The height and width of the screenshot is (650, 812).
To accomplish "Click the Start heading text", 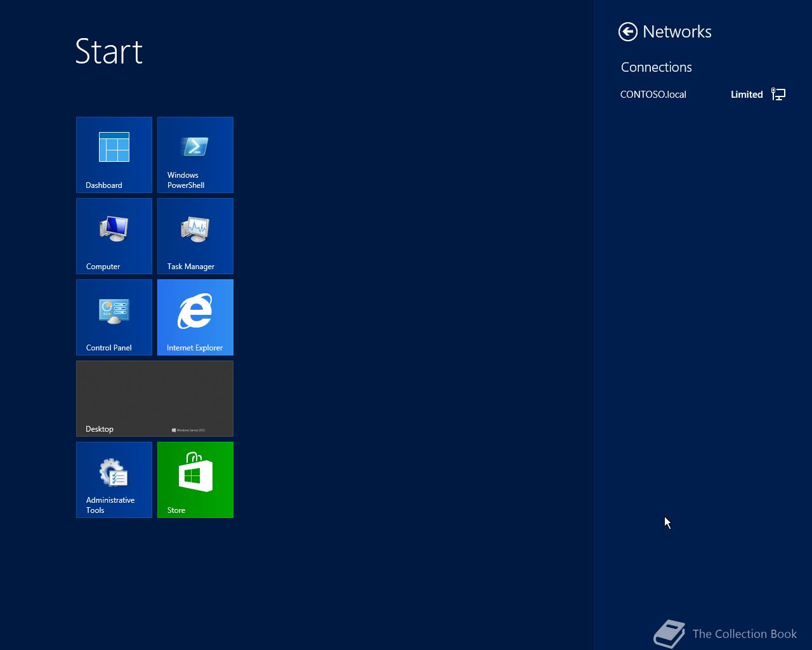I will [108, 51].
